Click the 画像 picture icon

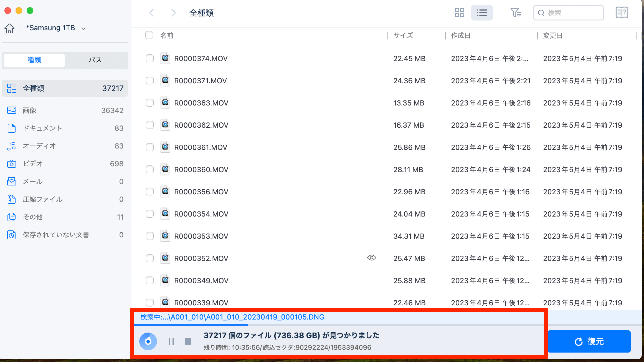coord(12,110)
